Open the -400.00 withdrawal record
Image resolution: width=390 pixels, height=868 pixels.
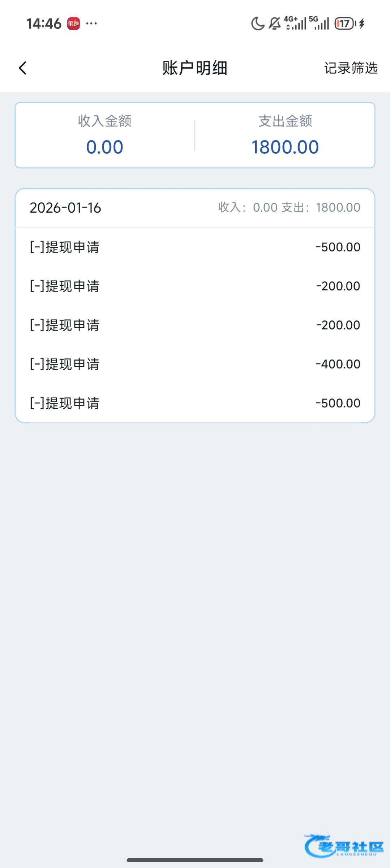click(x=195, y=364)
